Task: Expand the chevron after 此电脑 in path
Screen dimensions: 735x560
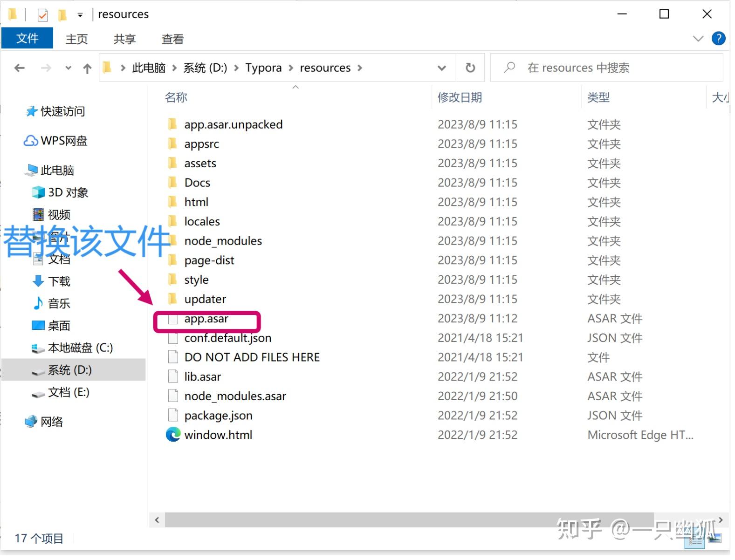Action: (x=174, y=68)
